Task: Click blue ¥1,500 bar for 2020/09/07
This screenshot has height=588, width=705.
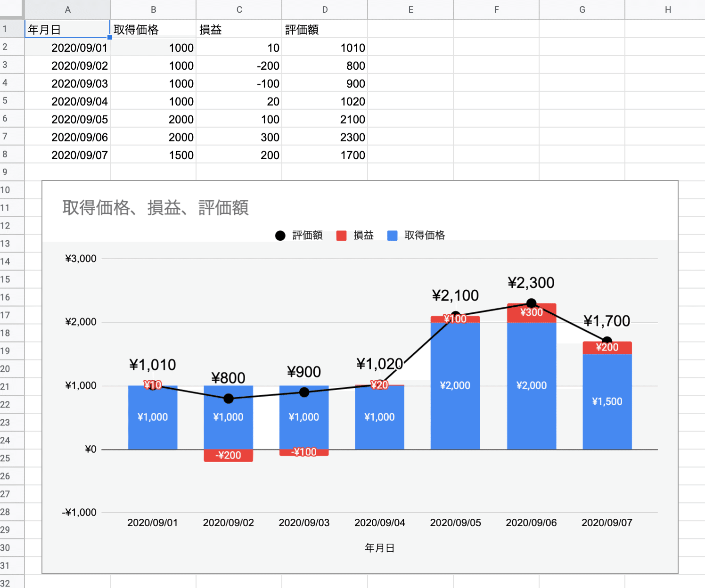Action: pyautogui.click(x=607, y=401)
